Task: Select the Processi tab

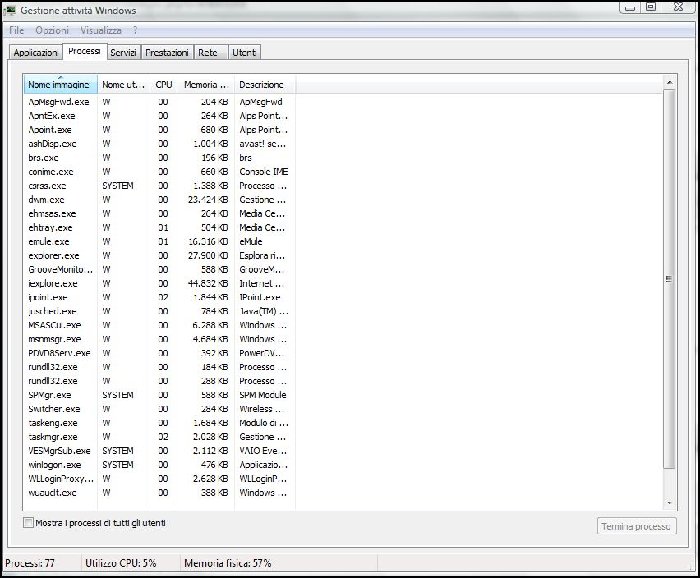Action: [84, 51]
